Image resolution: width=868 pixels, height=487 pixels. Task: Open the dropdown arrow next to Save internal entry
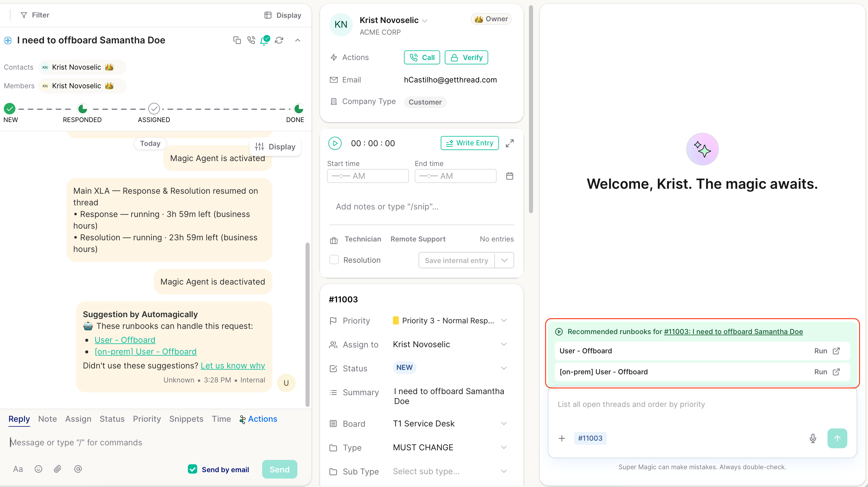point(504,260)
